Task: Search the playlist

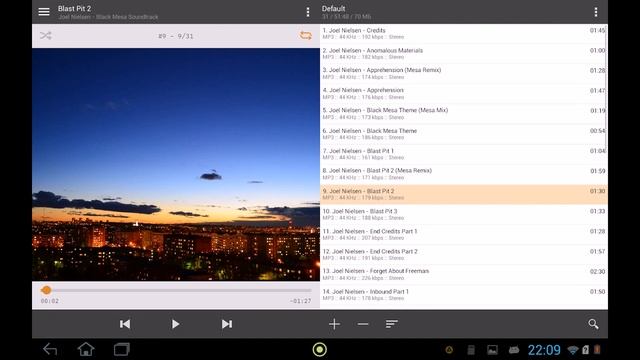Action: point(593,324)
